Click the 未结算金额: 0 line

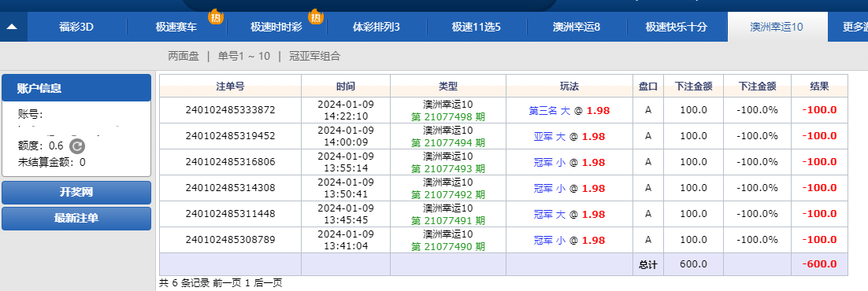click(51, 163)
